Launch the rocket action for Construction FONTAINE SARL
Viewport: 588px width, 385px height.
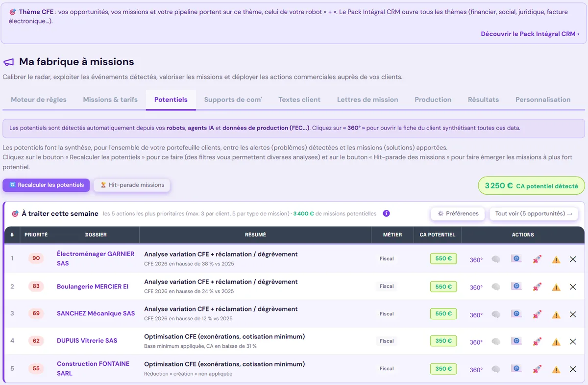[x=537, y=369]
